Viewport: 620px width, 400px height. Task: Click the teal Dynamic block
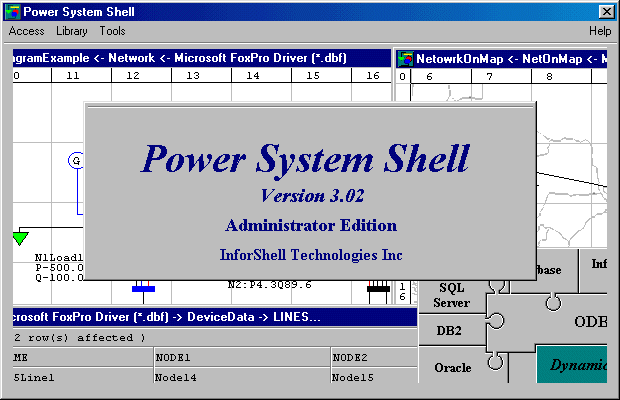point(571,365)
